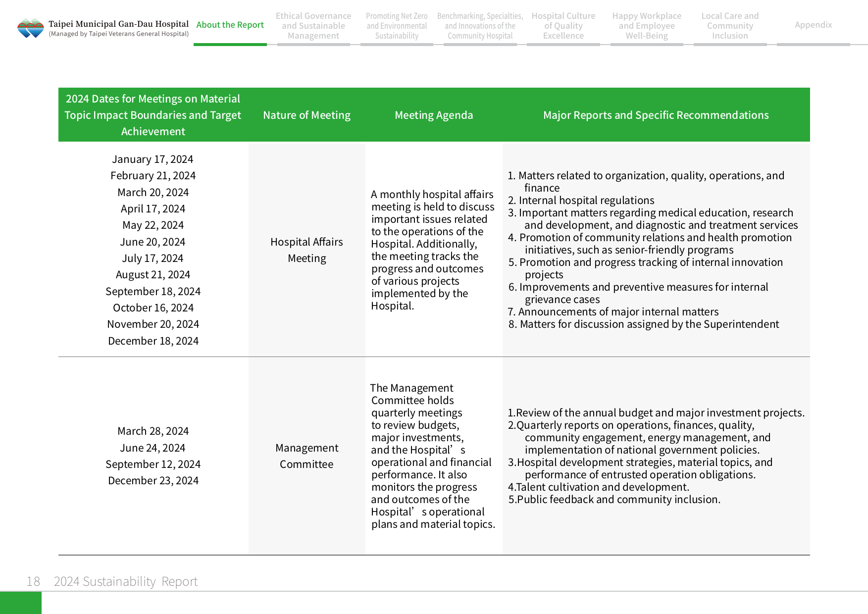Select the date April 17, 2024
868x614 pixels.
pyautogui.click(x=153, y=208)
